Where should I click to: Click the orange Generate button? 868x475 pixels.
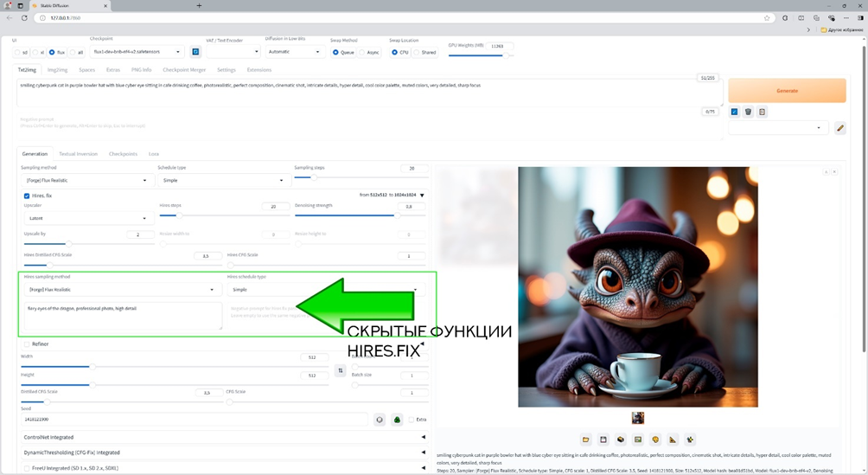tap(788, 90)
